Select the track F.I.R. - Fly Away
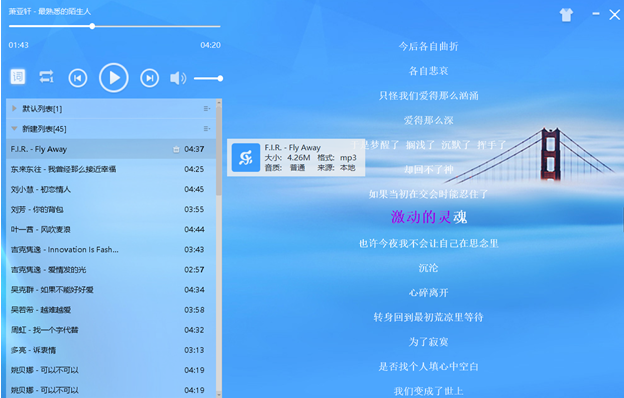Screen dimensions: 624x398 tap(111, 149)
